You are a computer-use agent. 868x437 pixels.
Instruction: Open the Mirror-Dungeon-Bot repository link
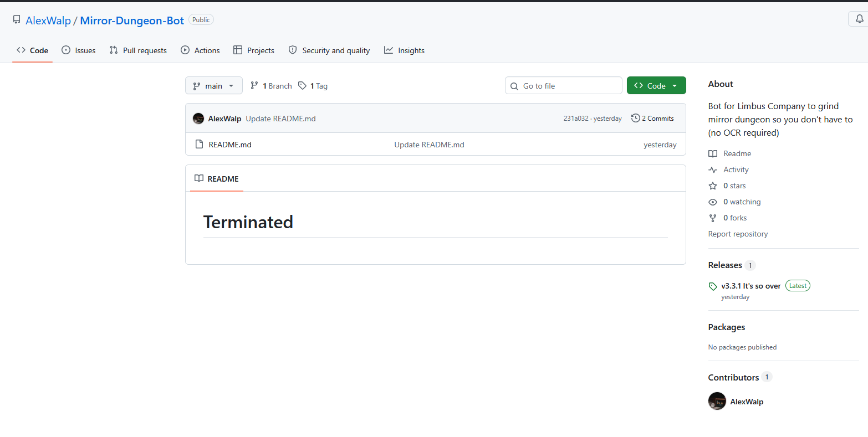(132, 20)
